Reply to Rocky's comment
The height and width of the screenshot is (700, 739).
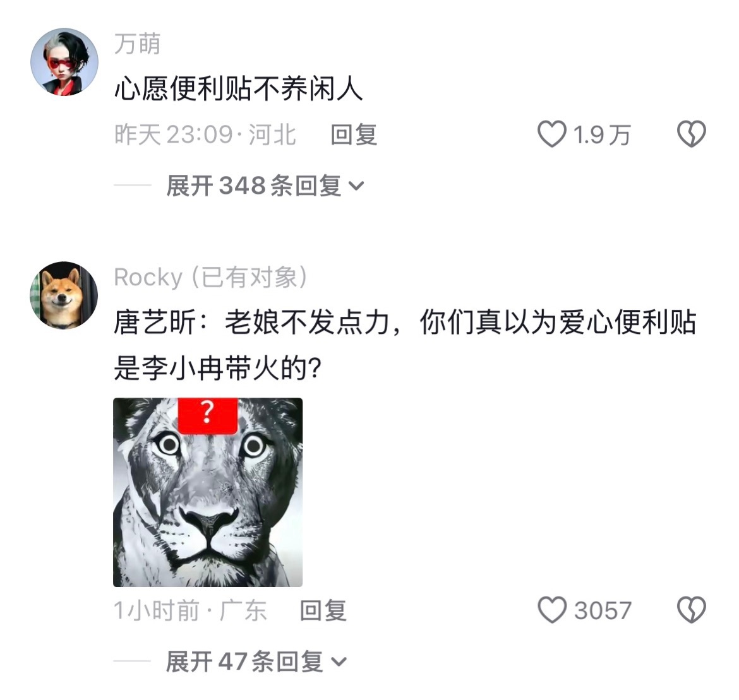323,610
